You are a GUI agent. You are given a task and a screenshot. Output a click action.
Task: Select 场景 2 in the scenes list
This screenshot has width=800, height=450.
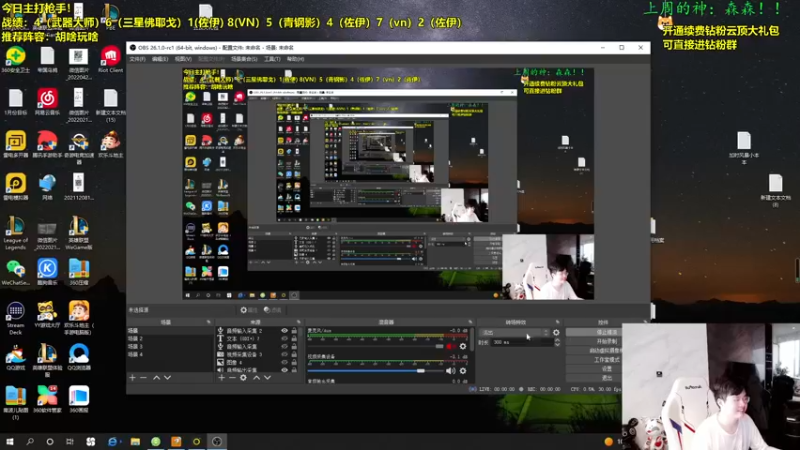click(x=170, y=338)
